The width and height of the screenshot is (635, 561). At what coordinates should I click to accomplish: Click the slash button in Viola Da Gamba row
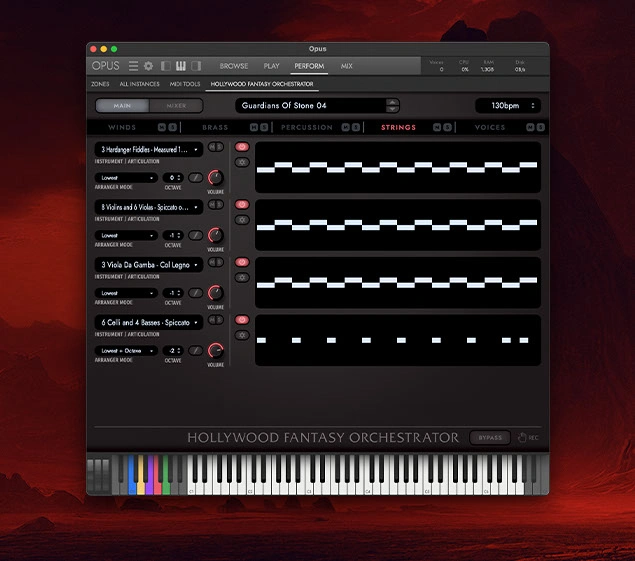pyautogui.click(x=196, y=292)
